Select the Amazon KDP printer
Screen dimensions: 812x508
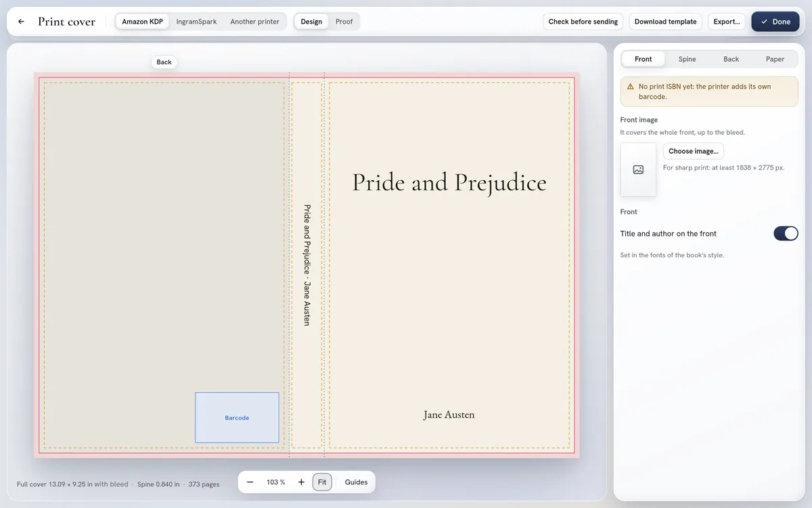pos(142,22)
